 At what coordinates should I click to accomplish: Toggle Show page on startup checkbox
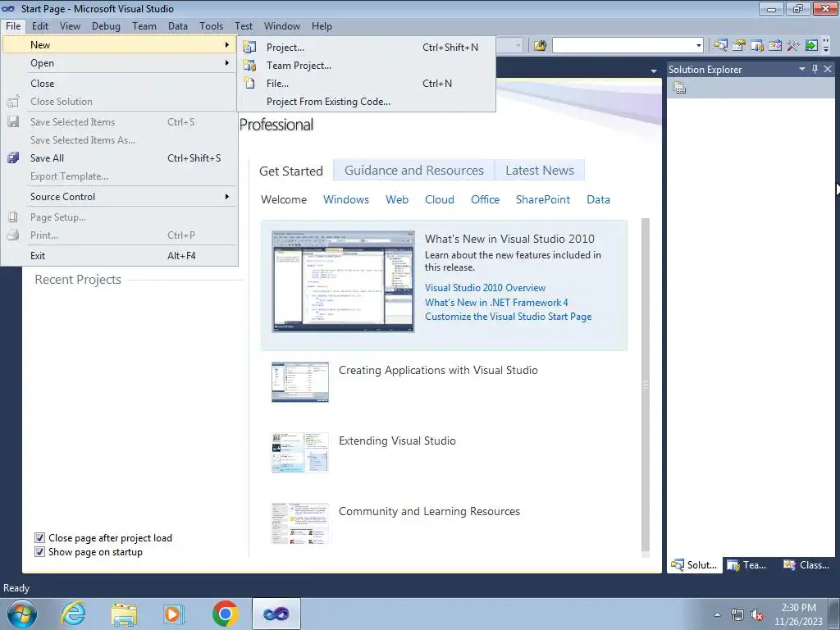click(39, 552)
